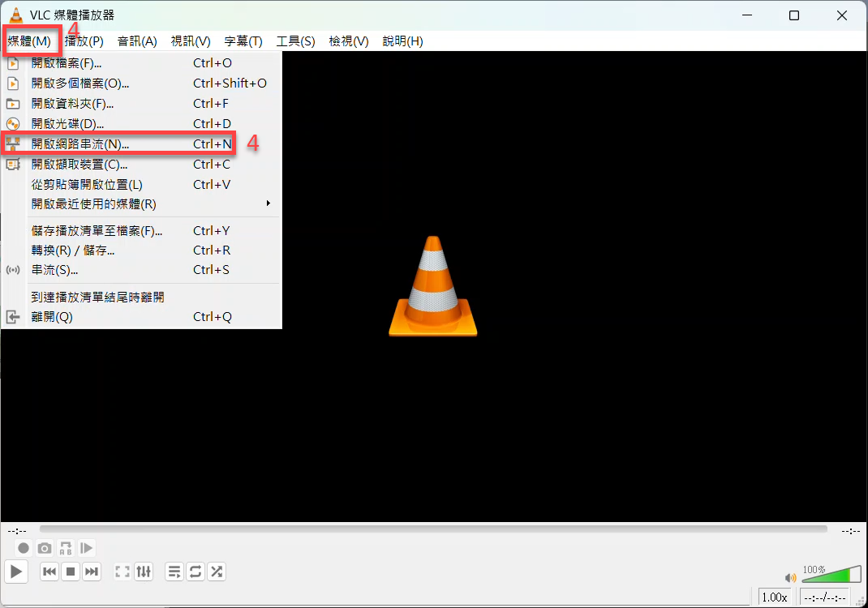
Task: Choose 開啟資料夾(F)... entry
Action: click(x=142, y=104)
